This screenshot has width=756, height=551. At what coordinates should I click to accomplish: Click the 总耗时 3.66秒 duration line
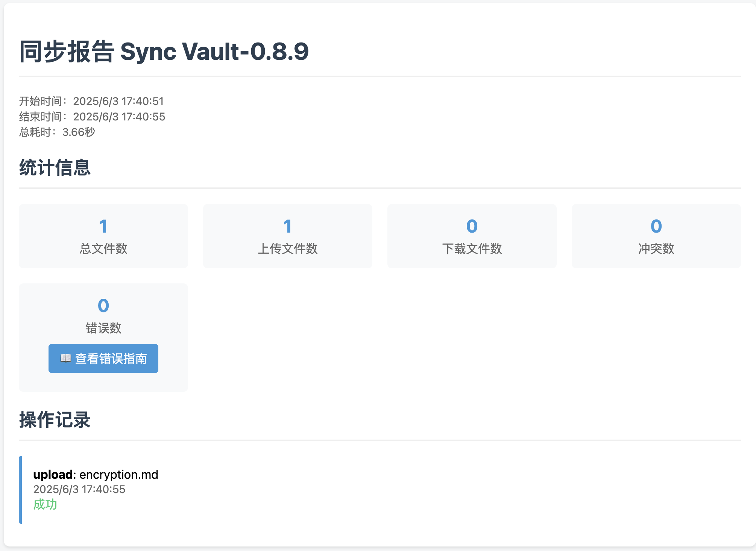[57, 132]
